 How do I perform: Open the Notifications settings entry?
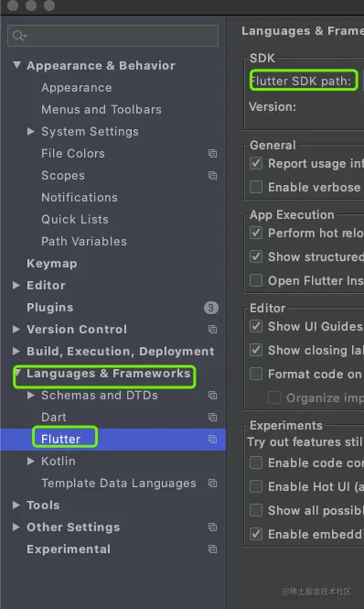(x=80, y=197)
